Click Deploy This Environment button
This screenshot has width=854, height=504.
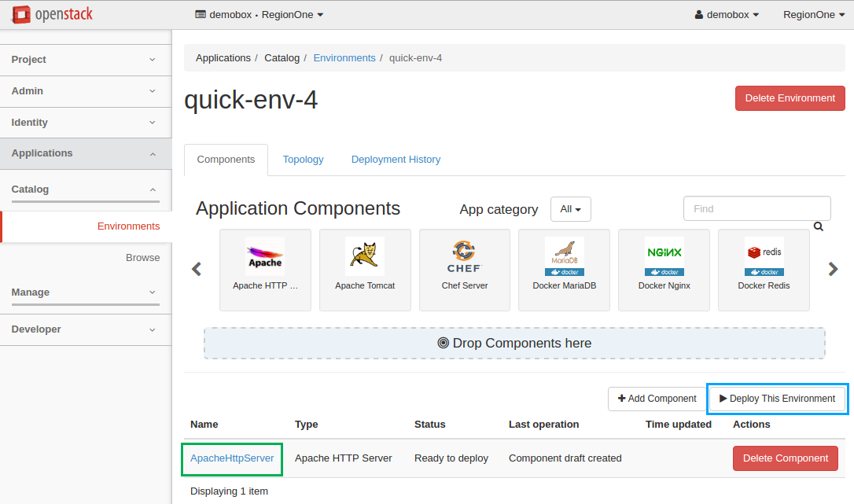point(777,399)
